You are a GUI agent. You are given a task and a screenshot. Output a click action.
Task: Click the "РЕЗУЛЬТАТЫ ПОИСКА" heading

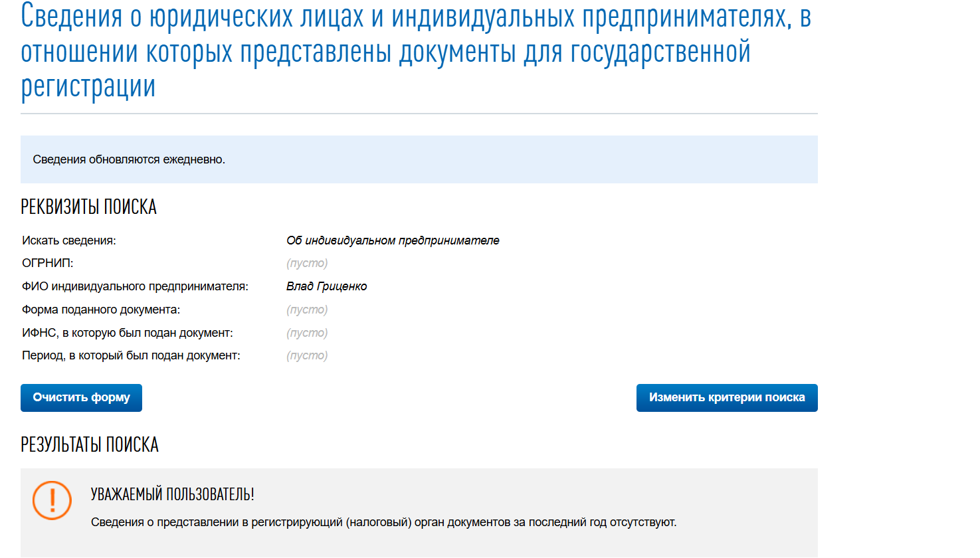pos(90,444)
